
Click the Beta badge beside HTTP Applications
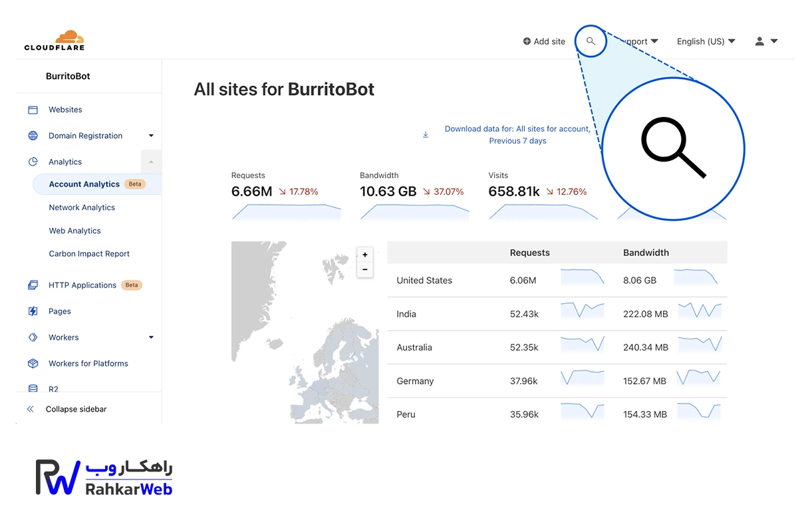coord(132,285)
